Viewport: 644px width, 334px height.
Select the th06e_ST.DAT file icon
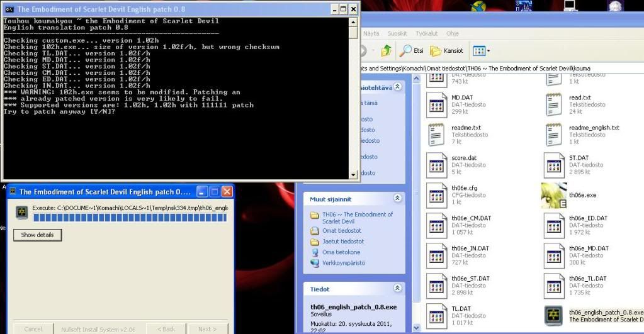click(436, 286)
